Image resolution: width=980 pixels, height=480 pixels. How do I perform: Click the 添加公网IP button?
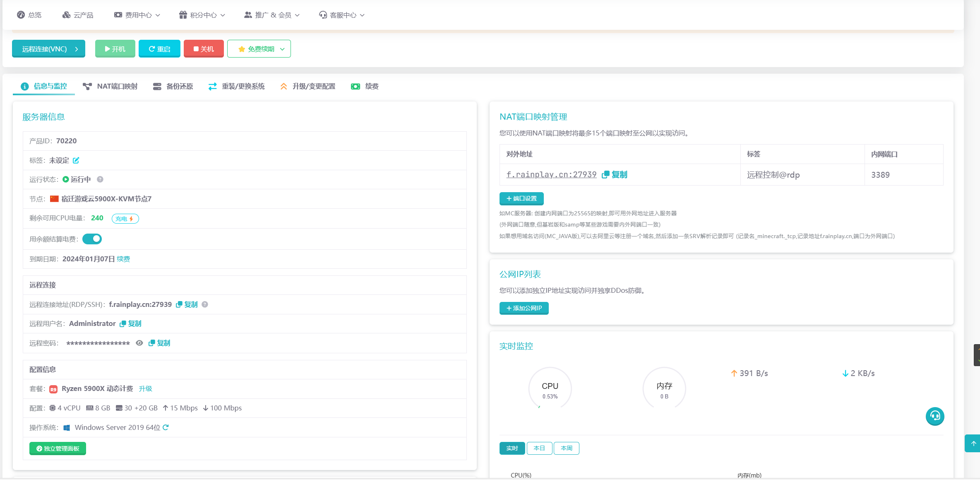pos(524,308)
